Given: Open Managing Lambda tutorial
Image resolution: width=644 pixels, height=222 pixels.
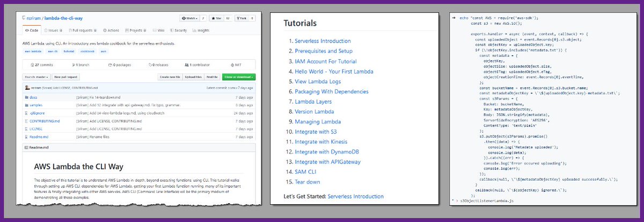Looking at the screenshot, I should 318,122.
